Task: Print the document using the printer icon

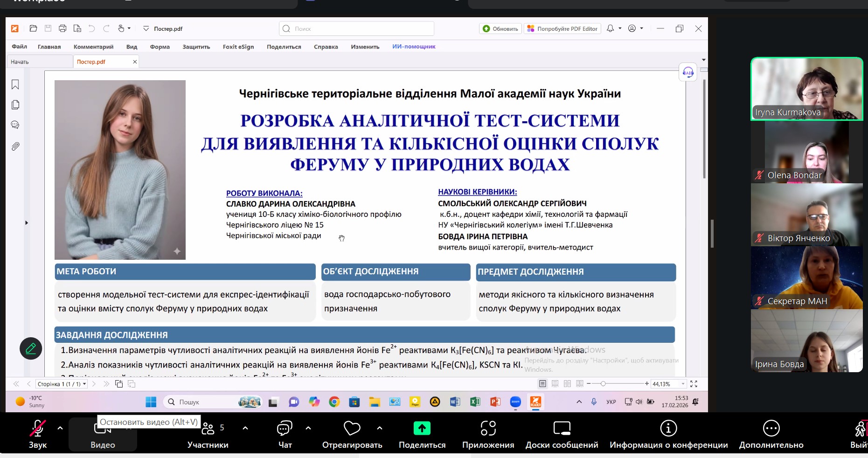Action: click(x=62, y=28)
